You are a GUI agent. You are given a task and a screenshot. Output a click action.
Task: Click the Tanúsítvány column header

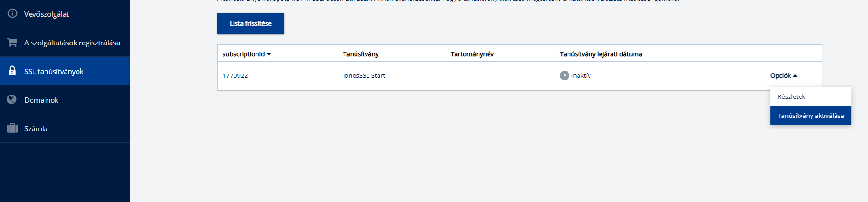pyautogui.click(x=361, y=54)
